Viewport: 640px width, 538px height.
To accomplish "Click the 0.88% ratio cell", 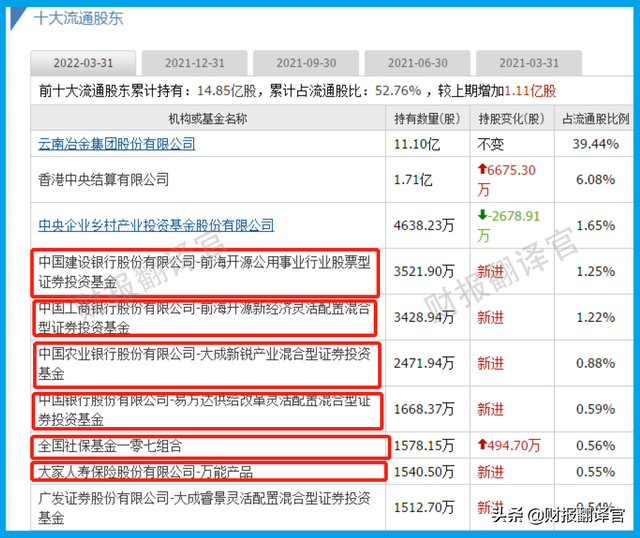I will pyautogui.click(x=596, y=363).
